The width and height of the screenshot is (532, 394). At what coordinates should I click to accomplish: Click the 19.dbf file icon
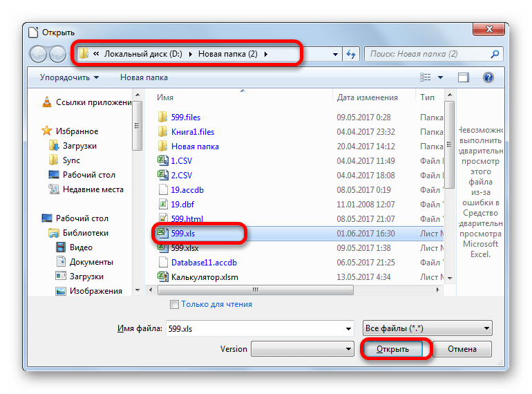click(163, 205)
